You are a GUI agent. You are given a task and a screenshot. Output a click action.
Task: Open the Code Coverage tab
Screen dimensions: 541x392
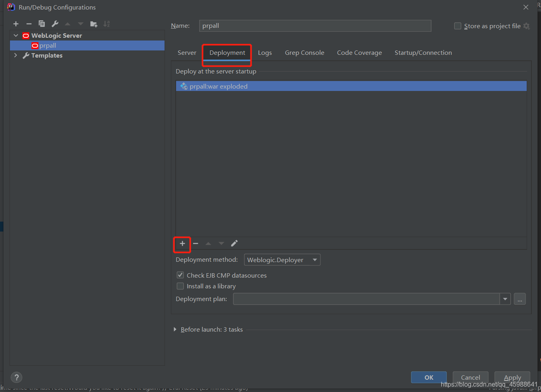pyautogui.click(x=359, y=53)
